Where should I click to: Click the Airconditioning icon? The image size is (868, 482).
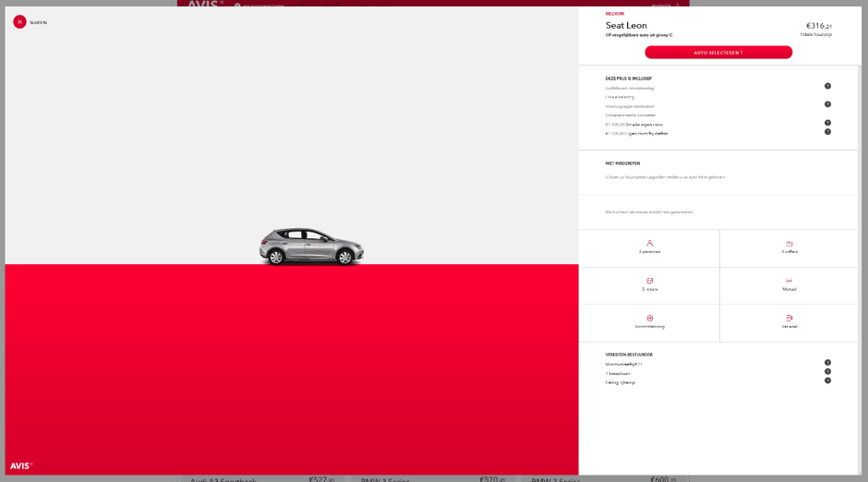point(649,318)
